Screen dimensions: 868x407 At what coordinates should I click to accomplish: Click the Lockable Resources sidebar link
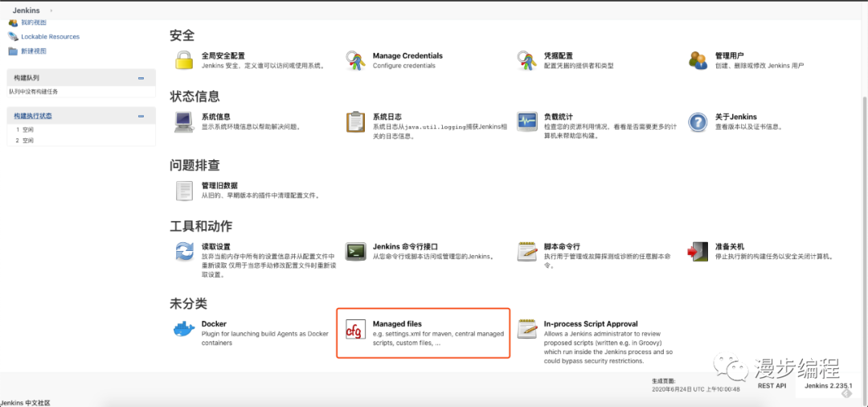(51, 36)
